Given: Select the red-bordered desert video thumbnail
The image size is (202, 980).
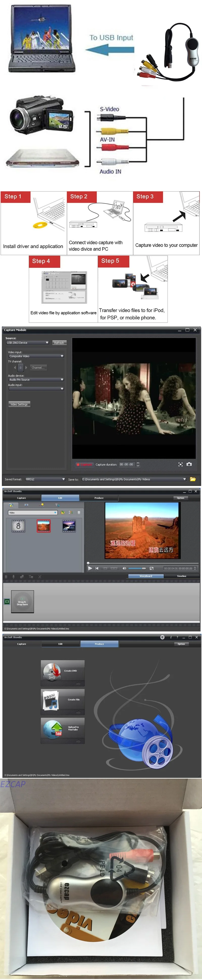Looking at the screenshot, I should pos(43,526).
